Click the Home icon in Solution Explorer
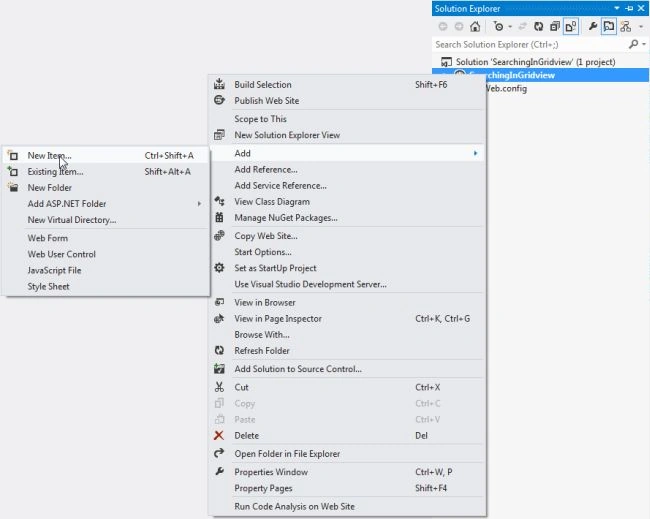 475,27
